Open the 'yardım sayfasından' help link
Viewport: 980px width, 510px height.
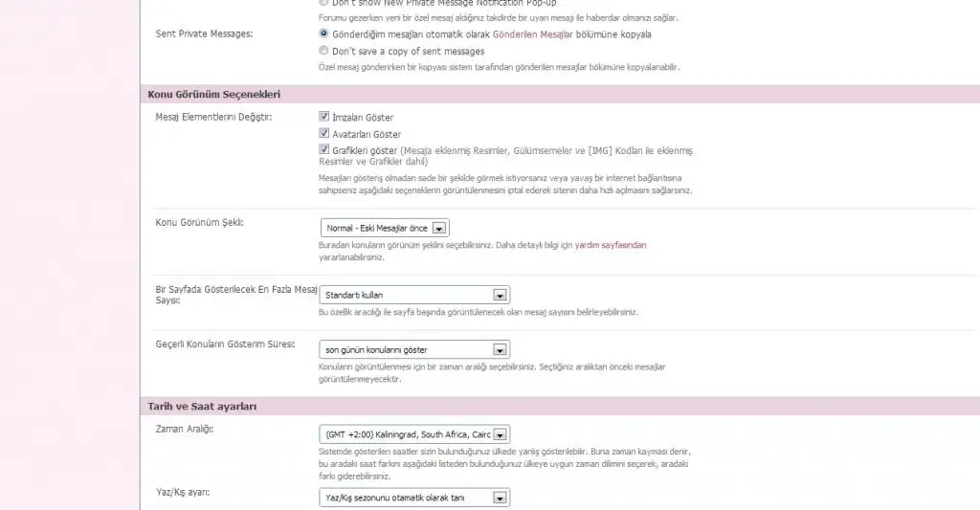coord(611,245)
